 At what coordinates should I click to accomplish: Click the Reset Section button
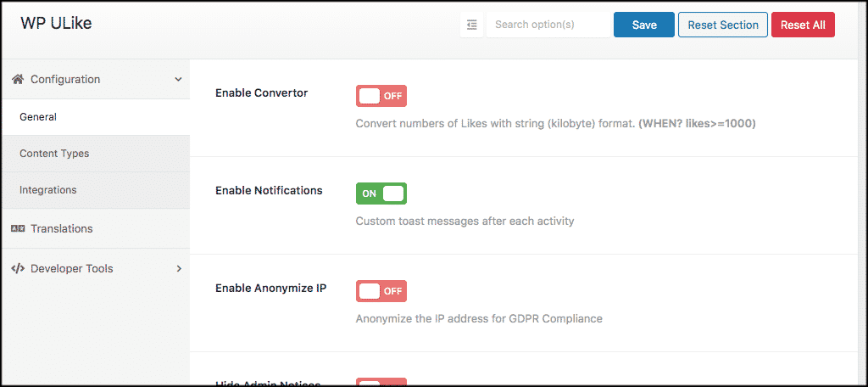723,25
